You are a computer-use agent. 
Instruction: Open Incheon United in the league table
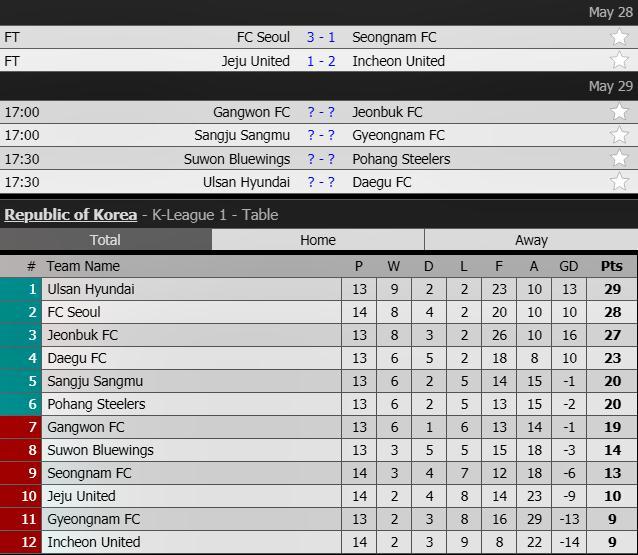94,542
